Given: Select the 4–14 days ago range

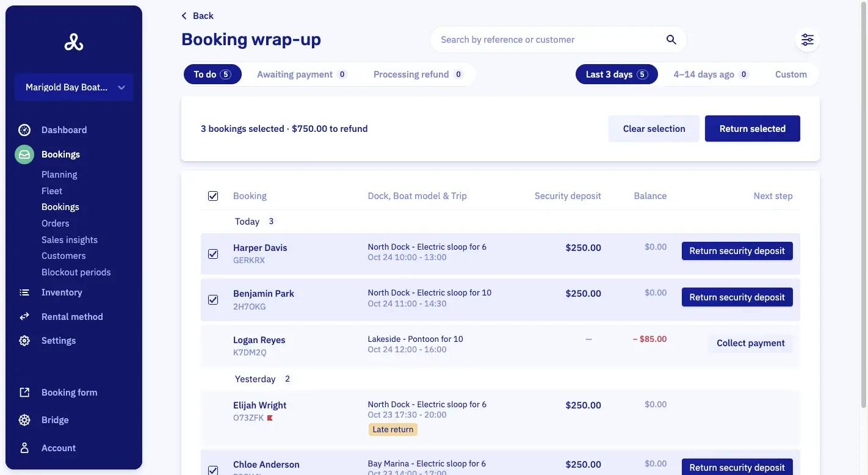Looking at the screenshot, I should [711, 74].
